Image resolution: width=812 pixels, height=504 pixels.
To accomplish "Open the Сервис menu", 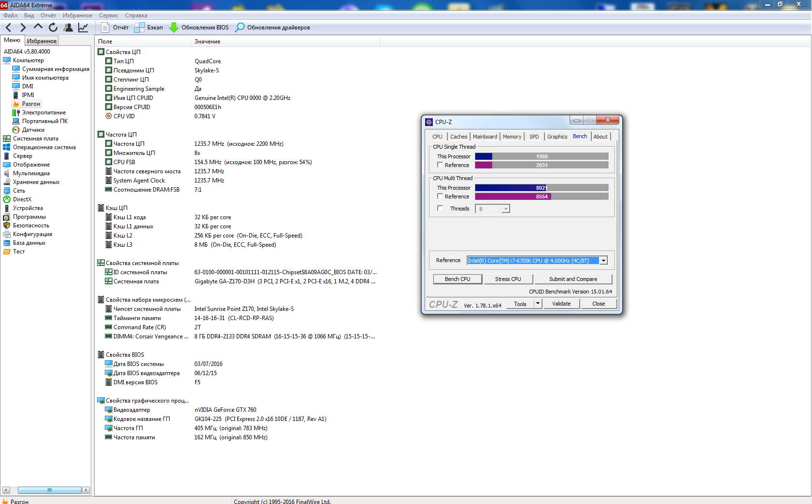I will click(109, 15).
